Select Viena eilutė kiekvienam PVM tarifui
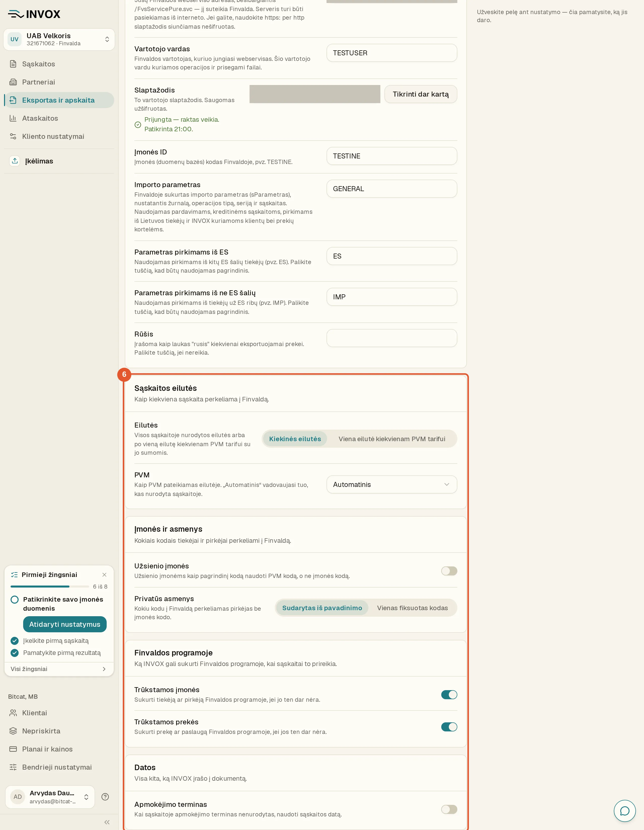The image size is (644, 830). click(392, 439)
